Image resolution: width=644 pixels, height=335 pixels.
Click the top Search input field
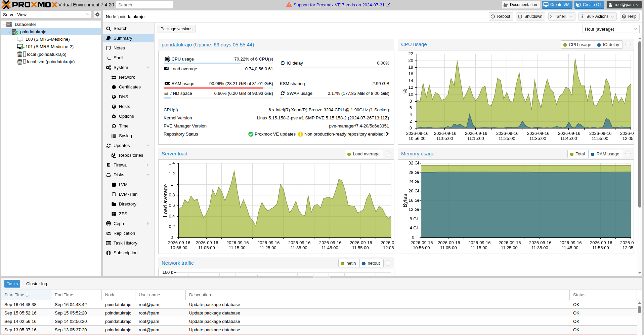pyautogui.click(x=144, y=5)
